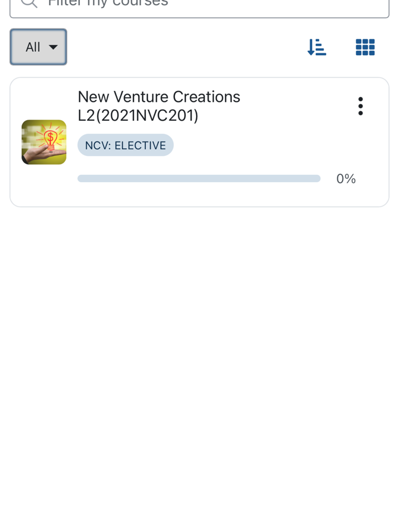
Task: Click the nine-square display options icon
Action: pyautogui.click(x=365, y=48)
